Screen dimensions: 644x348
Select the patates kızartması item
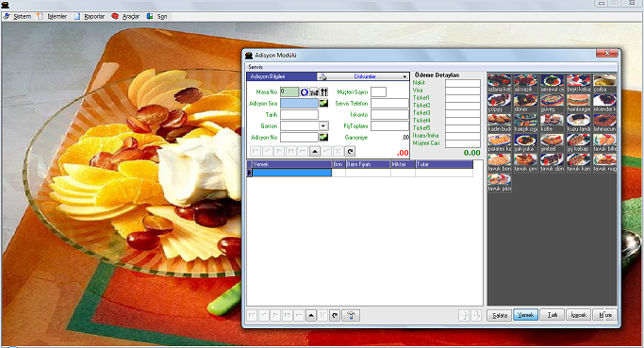500,143
